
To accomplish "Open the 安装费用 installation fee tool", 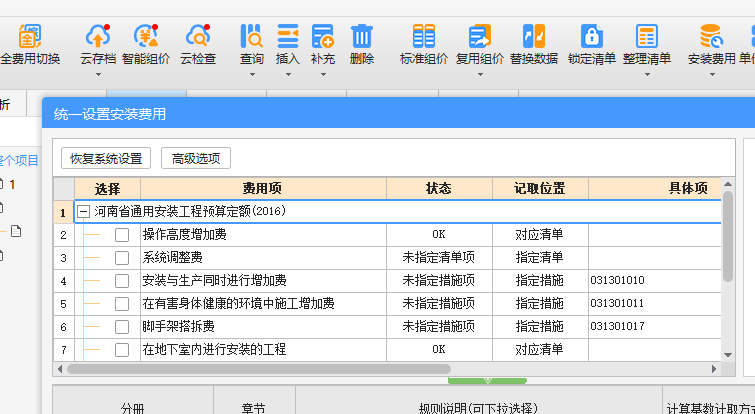I will tap(711, 36).
